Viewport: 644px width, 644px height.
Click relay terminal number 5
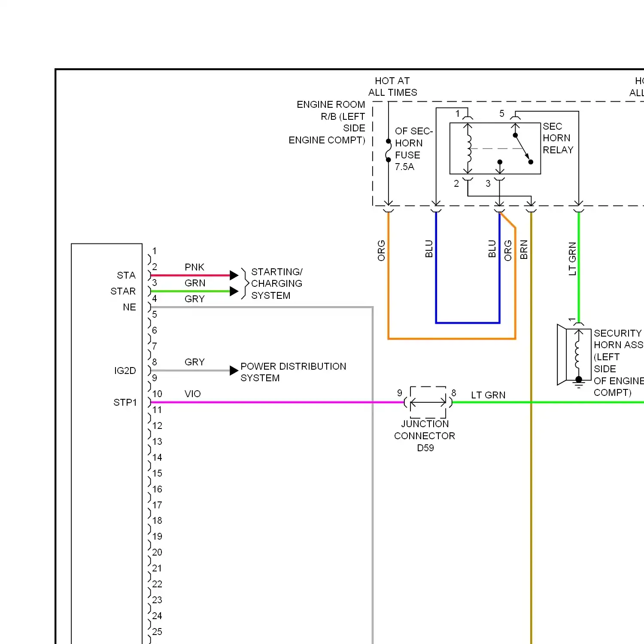point(502,113)
